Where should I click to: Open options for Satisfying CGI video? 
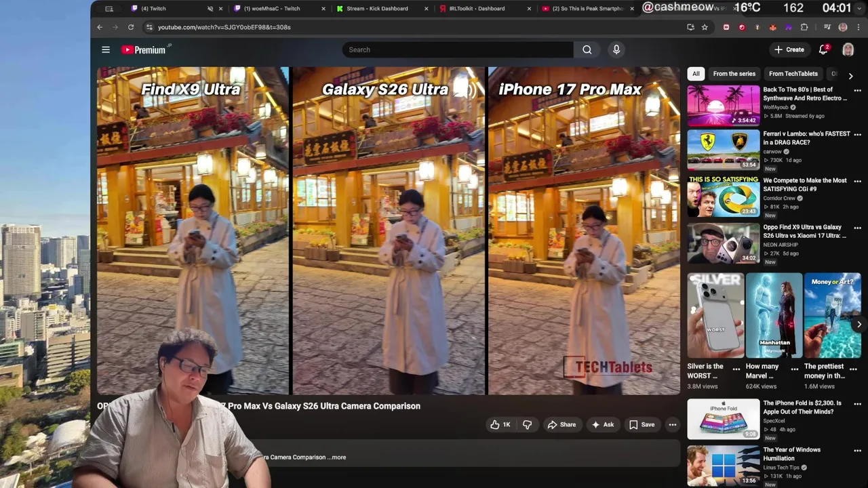(857, 181)
